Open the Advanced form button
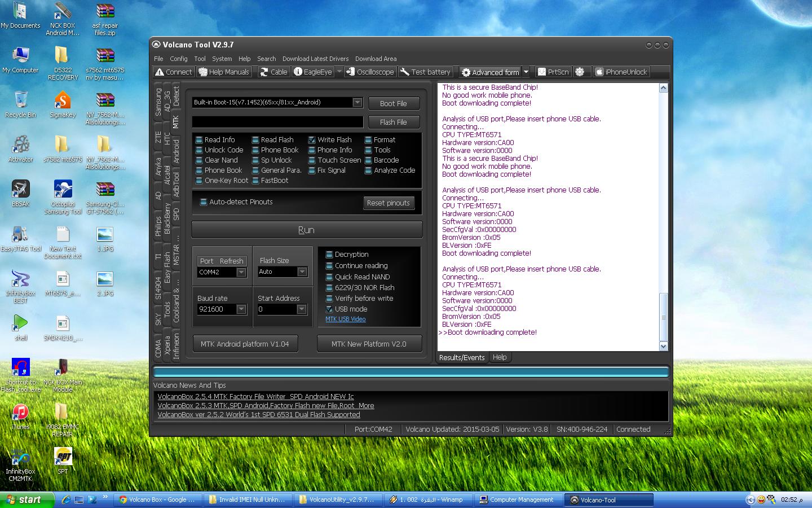Screen dimensions: 812x508 pyautogui.click(x=490, y=72)
